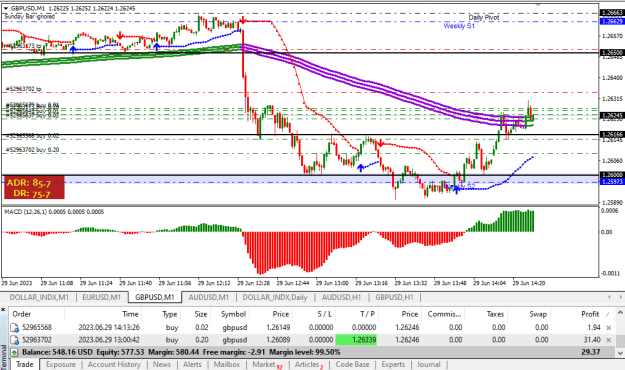Click the profit value 1.94
The height and width of the screenshot is (370, 625).
594,328
